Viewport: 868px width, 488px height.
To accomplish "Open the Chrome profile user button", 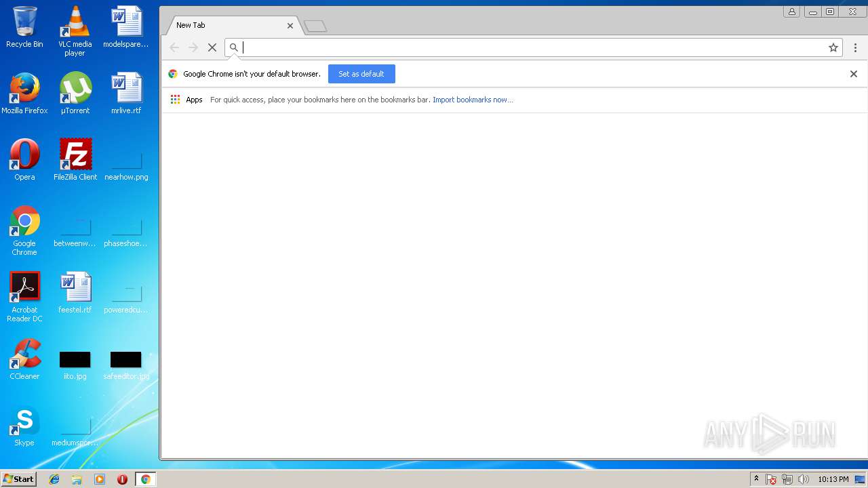I will [x=791, y=12].
